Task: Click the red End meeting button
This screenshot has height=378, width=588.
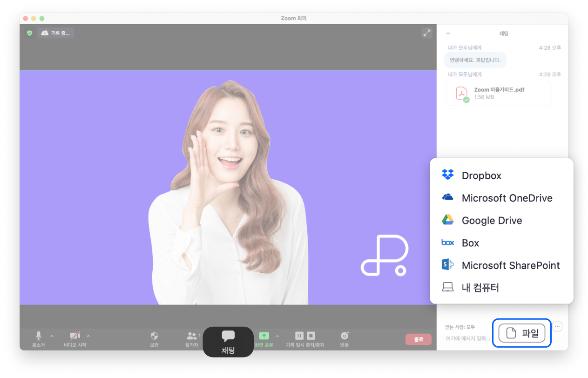Action: coord(418,339)
